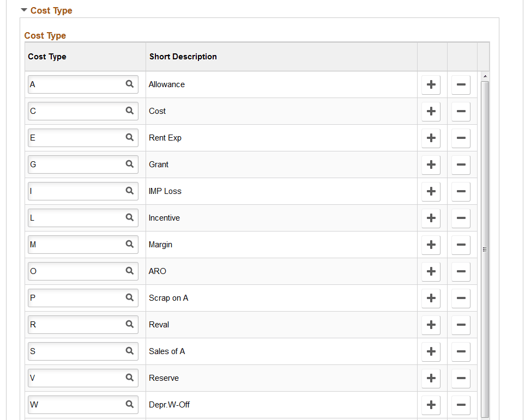531x420 pixels.
Task: Click the Short Description column header
Action: (x=183, y=57)
